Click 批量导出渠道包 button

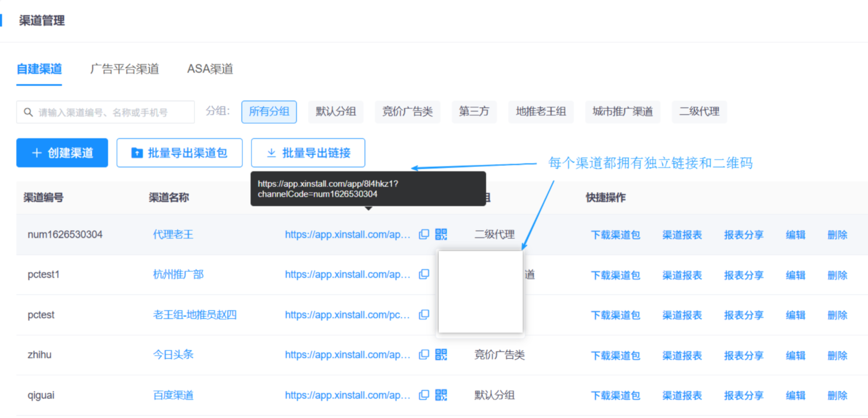pos(180,153)
